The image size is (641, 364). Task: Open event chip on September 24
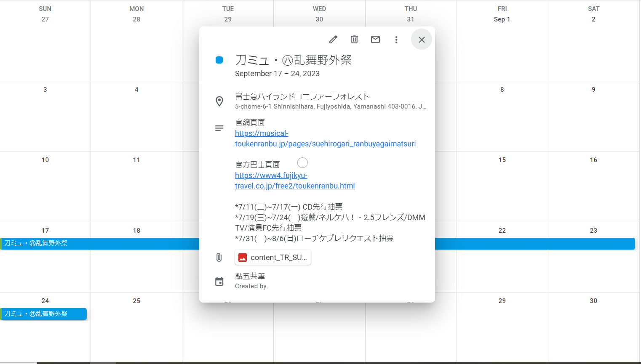(x=43, y=314)
